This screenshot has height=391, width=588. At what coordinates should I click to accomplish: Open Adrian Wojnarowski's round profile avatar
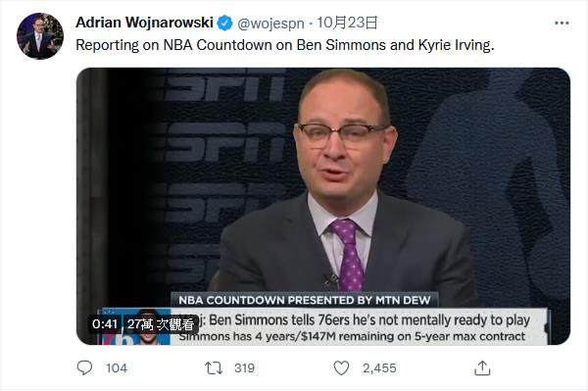40,36
